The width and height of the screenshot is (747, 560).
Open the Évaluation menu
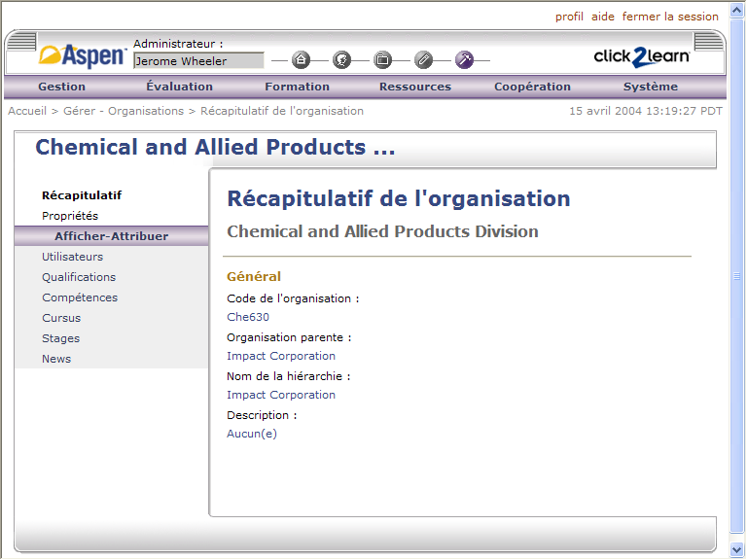180,87
